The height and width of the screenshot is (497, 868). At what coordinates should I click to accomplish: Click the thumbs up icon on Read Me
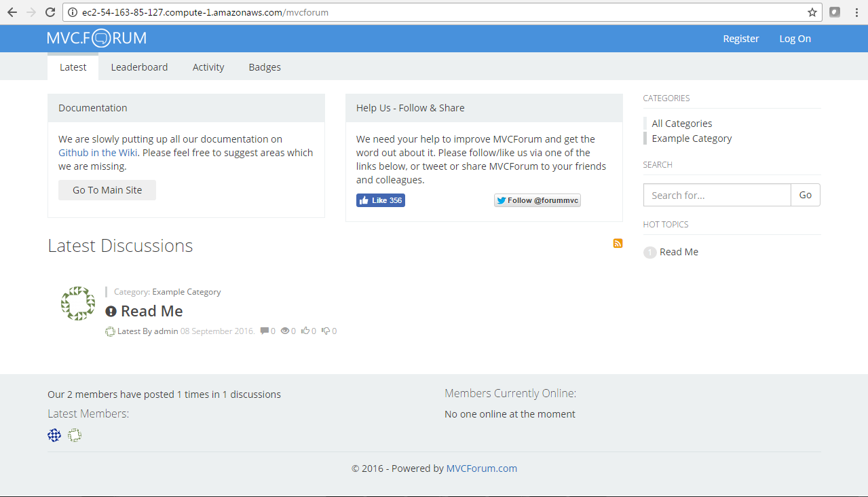tap(305, 331)
